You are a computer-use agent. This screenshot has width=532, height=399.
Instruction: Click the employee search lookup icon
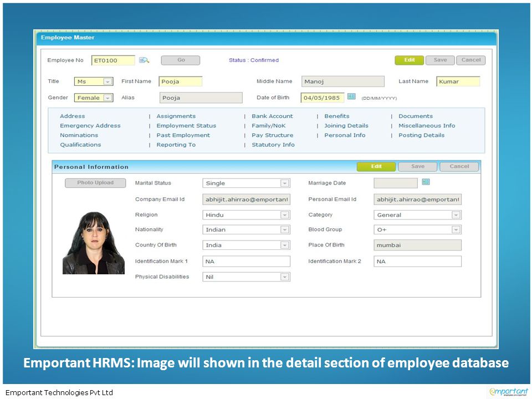[x=144, y=60]
